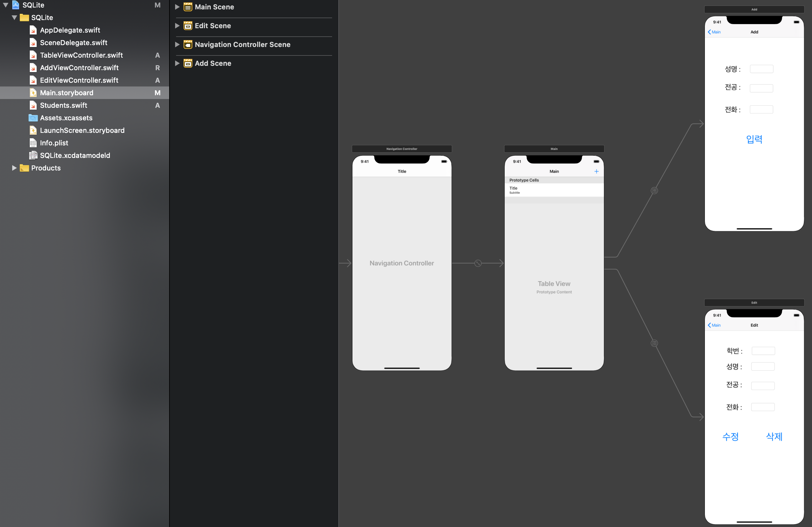Viewport: 812px width, 527px height.
Task: Click the 입력 button in Add scene
Action: coord(754,139)
